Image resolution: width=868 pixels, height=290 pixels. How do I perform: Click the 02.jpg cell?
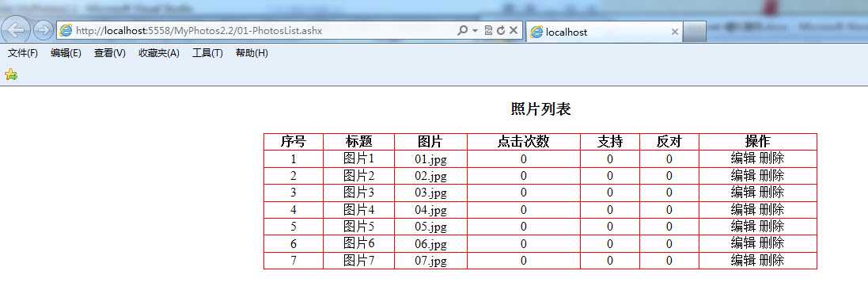click(x=430, y=177)
